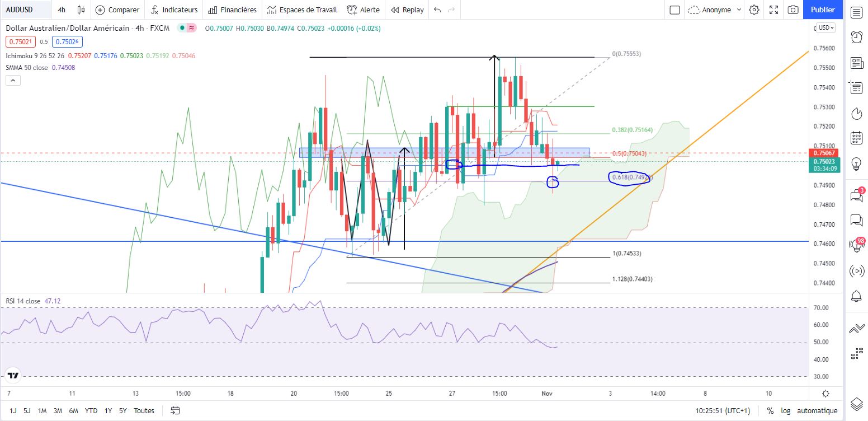Open chart settings gear icon
Image resolution: width=868 pixels, height=421 pixels.
(x=754, y=10)
